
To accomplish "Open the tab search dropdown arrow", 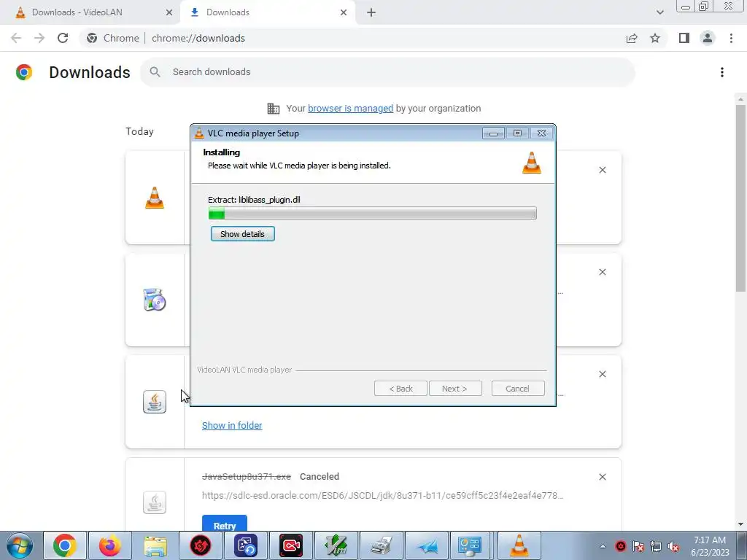I will 659,12.
